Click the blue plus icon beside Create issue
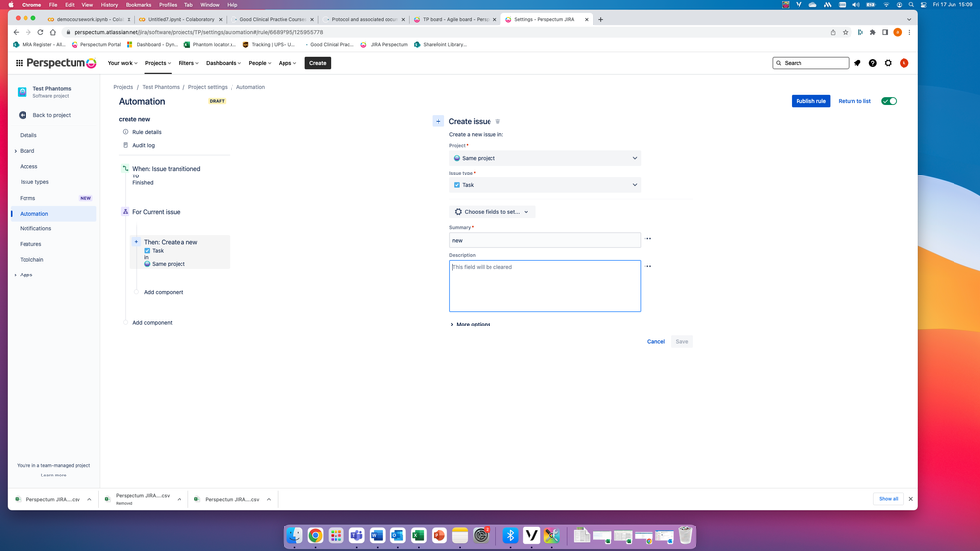Screen dimensions: 980x551 (x=438, y=122)
